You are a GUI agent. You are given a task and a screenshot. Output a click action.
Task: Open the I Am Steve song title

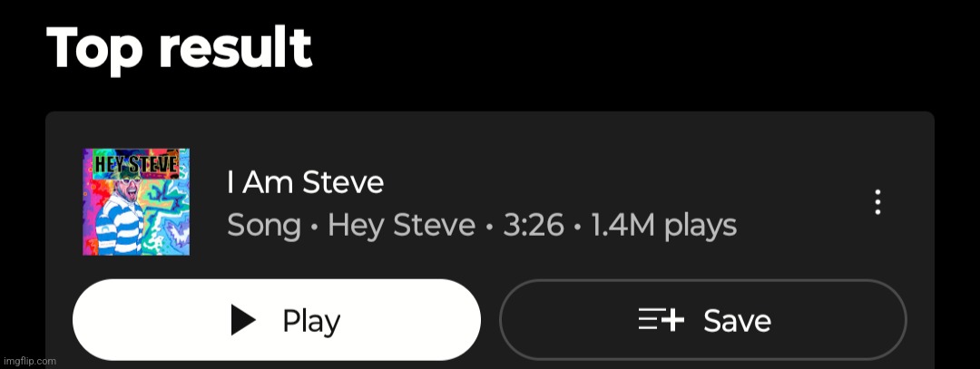coord(305,183)
